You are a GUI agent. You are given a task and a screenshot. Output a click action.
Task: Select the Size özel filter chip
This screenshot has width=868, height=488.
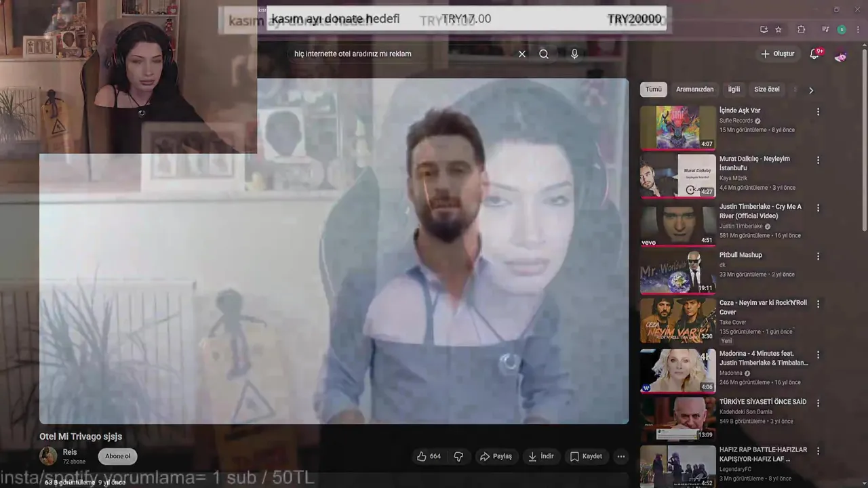(x=767, y=89)
